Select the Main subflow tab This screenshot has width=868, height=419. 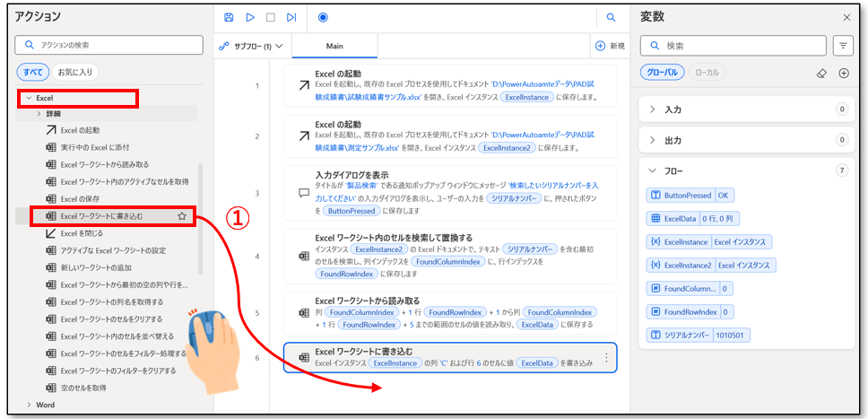pyautogui.click(x=334, y=46)
